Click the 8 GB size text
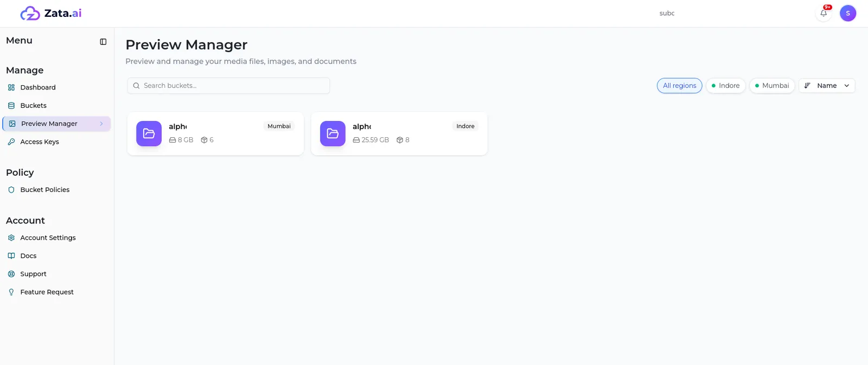The image size is (868, 365). pyautogui.click(x=186, y=140)
